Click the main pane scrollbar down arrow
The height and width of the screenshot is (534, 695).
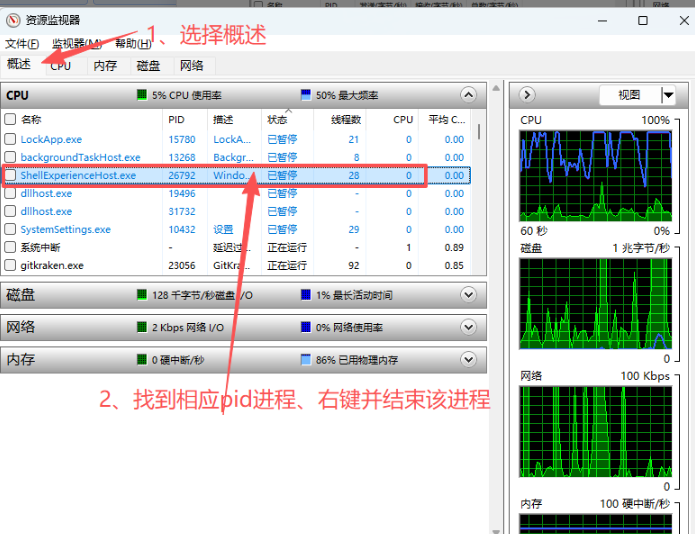[x=496, y=530]
